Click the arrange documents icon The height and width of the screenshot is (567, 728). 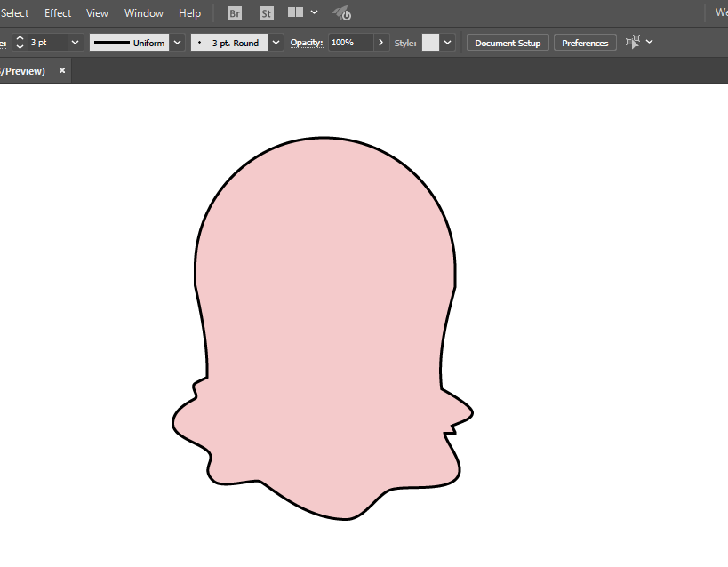[295, 12]
